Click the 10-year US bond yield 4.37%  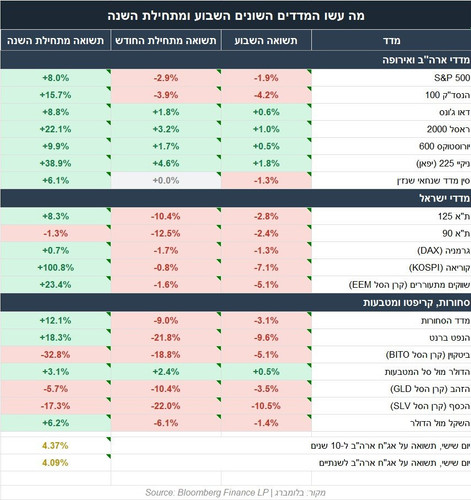pos(55,446)
